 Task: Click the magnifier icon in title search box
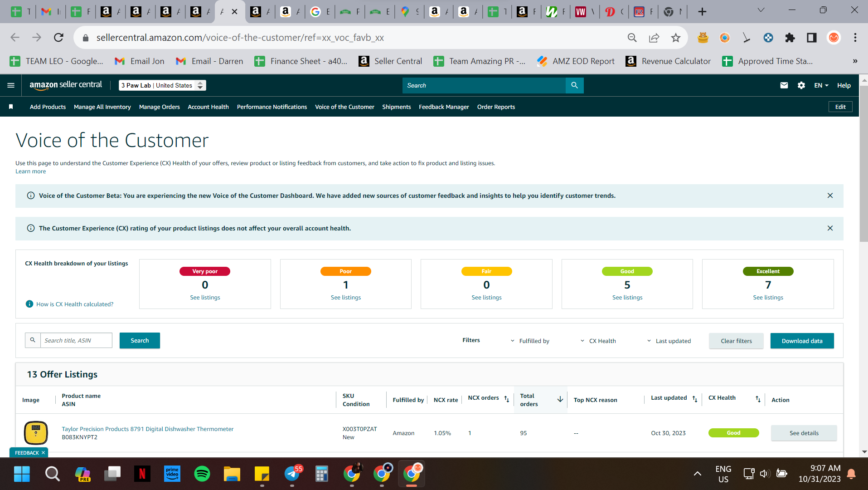[33, 340]
